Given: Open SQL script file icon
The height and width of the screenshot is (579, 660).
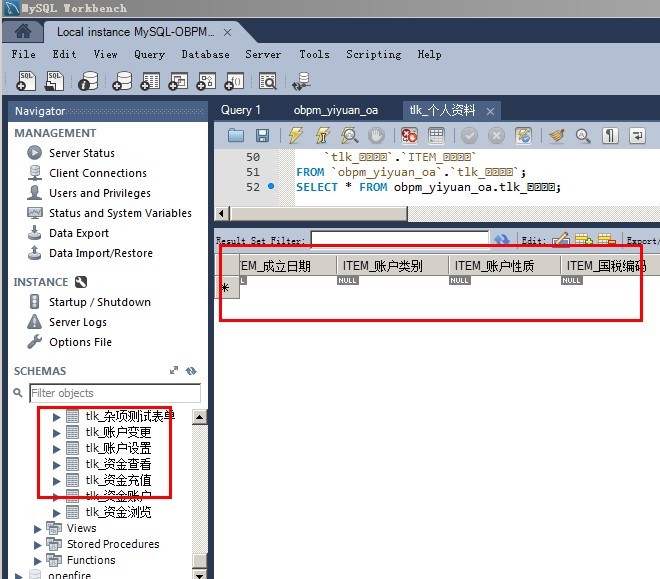Looking at the screenshot, I should click(x=54, y=80).
